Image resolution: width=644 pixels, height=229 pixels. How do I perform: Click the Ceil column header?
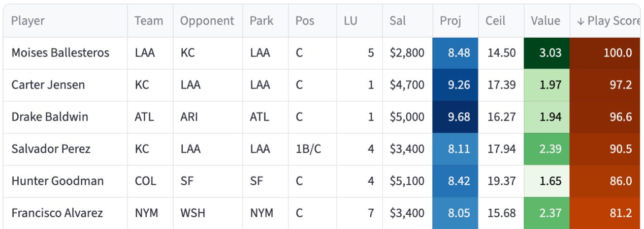point(495,21)
